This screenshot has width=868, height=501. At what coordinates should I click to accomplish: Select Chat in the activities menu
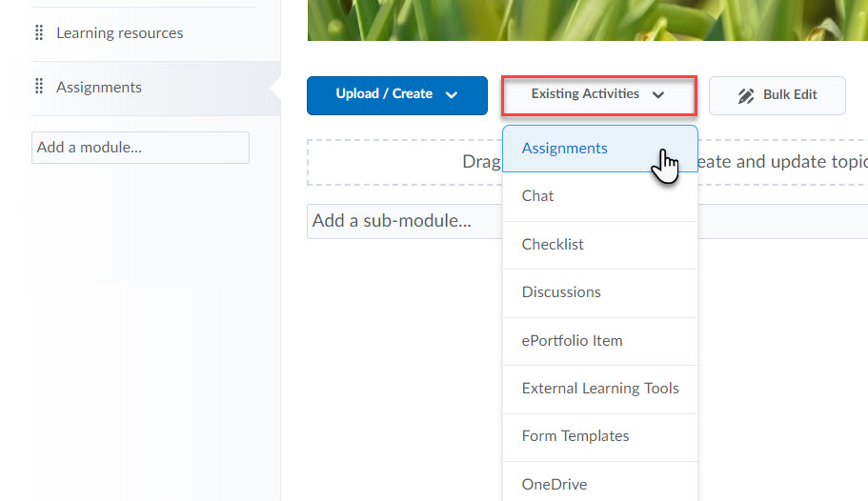tap(600, 196)
